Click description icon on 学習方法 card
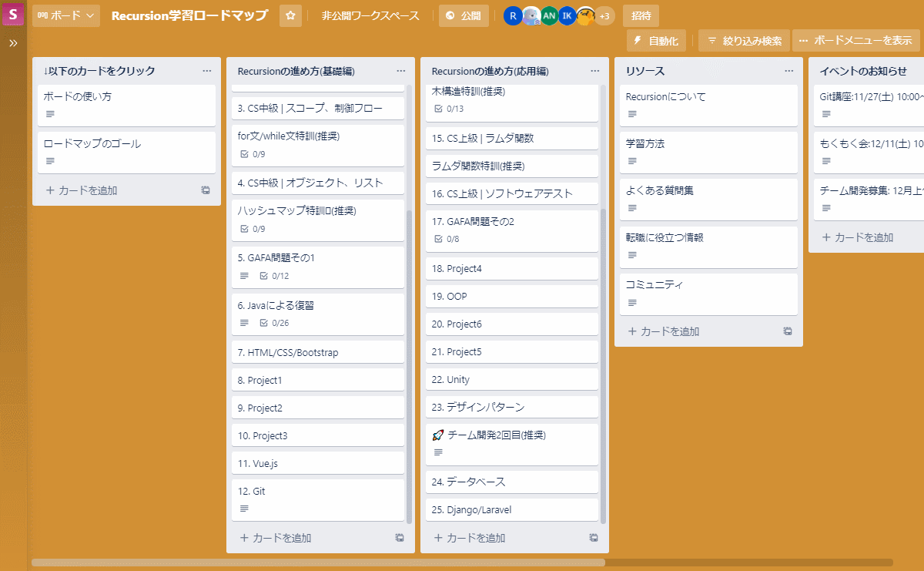Image resolution: width=924 pixels, height=571 pixels. pos(632,161)
